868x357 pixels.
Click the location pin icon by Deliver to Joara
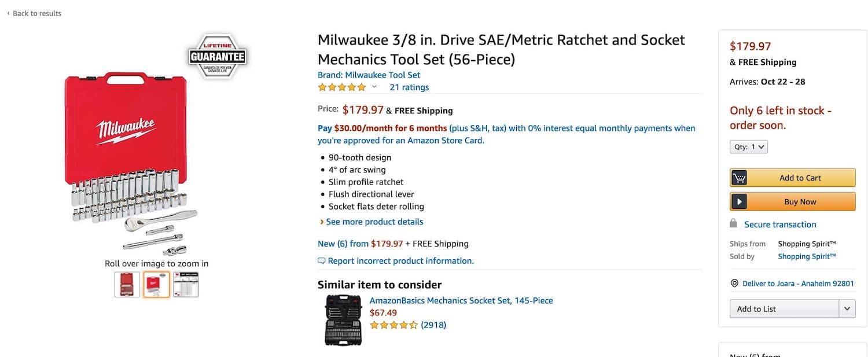(x=734, y=284)
